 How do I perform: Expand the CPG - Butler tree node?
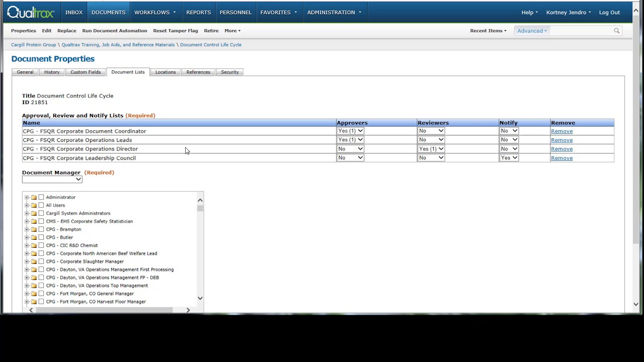coord(27,237)
